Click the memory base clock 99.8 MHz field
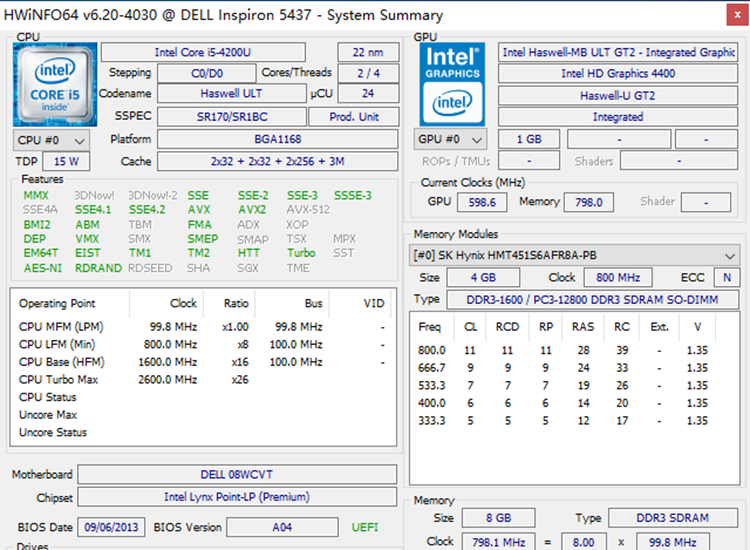The image size is (750, 550). pyautogui.click(x=673, y=542)
